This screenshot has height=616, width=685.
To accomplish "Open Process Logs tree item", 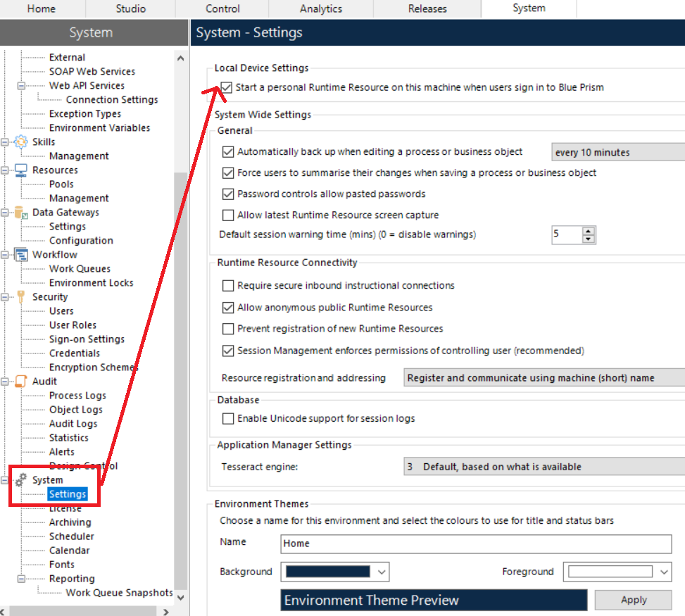I will [77, 396].
